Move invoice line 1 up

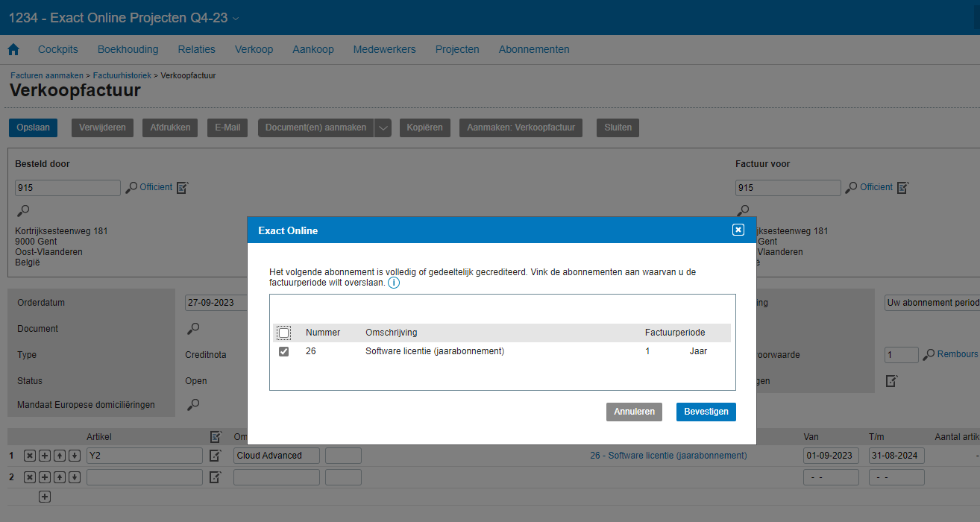pyautogui.click(x=60, y=456)
